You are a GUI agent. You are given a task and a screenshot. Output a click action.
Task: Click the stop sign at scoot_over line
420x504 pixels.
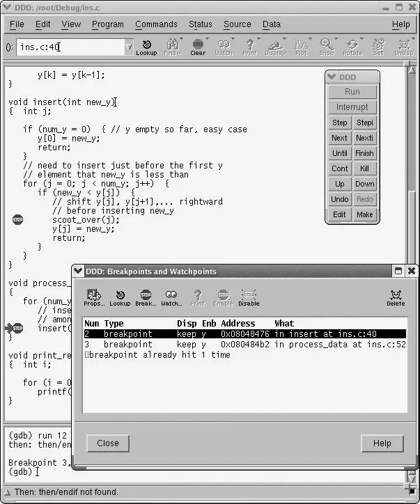pyautogui.click(x=18, y=219)
